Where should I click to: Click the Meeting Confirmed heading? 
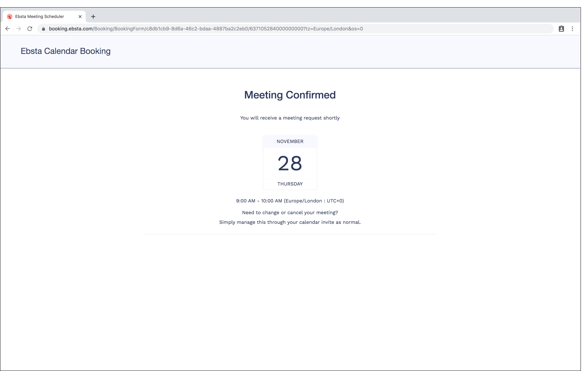click(x=290, y=95)
